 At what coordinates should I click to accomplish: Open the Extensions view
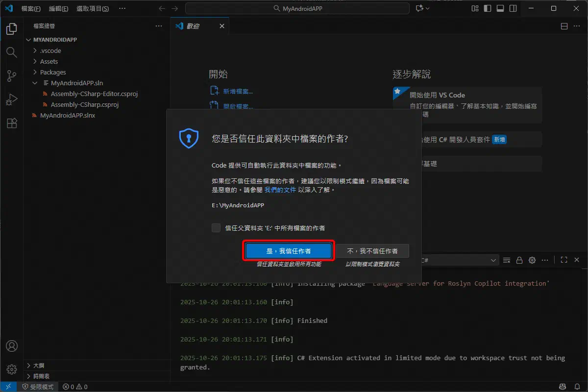tap(12, 123)
